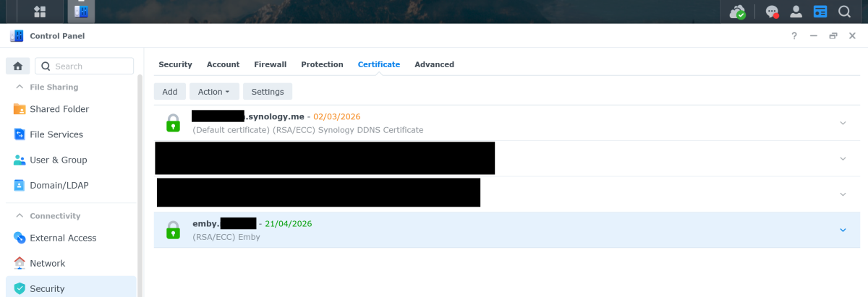Click the Control Panel taskbar icon
The width and height of the screenshot is (868, 297).
(x=81, y=12)
